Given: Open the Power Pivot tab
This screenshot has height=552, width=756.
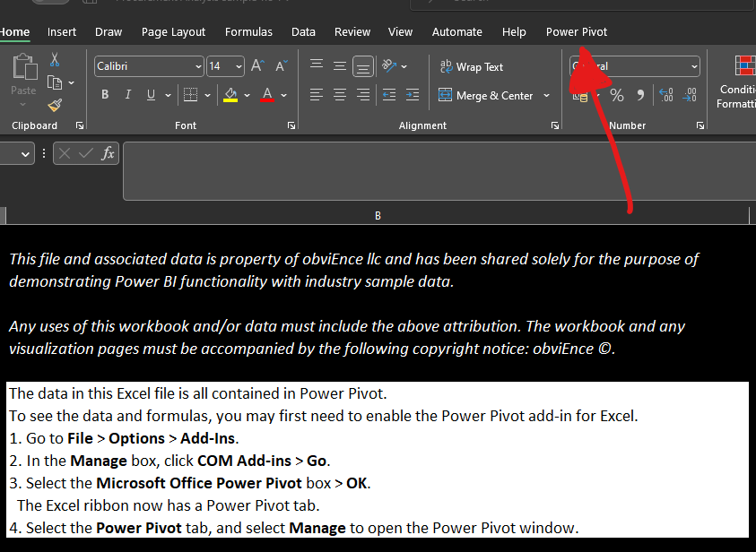Looking at the screenshot, I should [577, 31].
